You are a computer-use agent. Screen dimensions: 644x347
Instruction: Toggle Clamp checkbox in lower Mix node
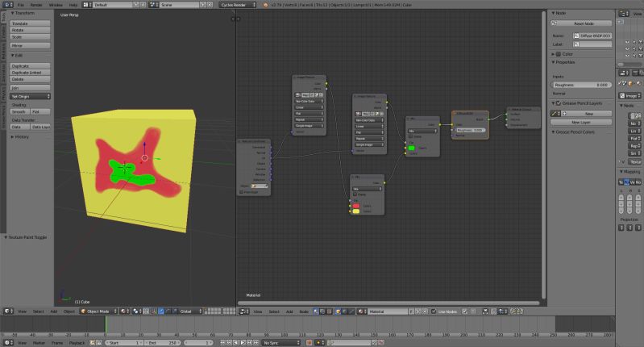[x=355, y=194]
